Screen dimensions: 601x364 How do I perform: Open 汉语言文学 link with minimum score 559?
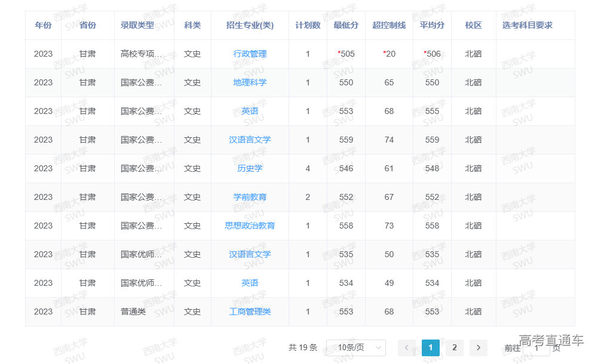point(250,140)
